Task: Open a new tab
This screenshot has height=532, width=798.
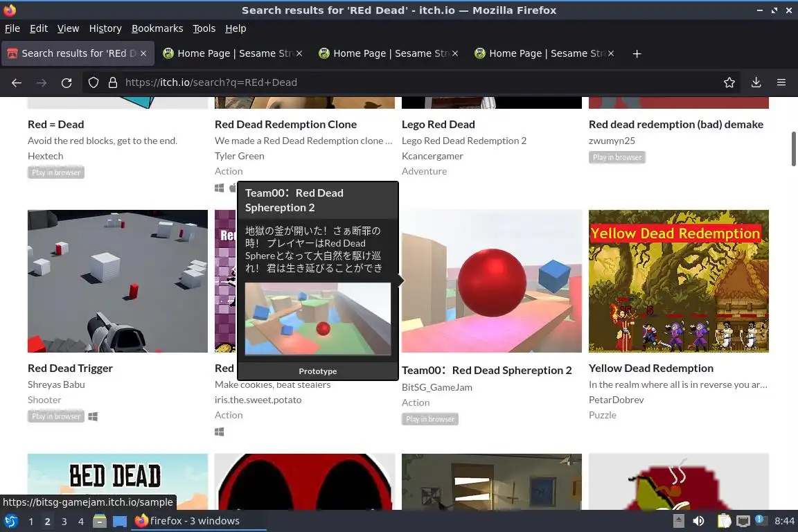Action: pyautogui.click(x=637, y=53)
